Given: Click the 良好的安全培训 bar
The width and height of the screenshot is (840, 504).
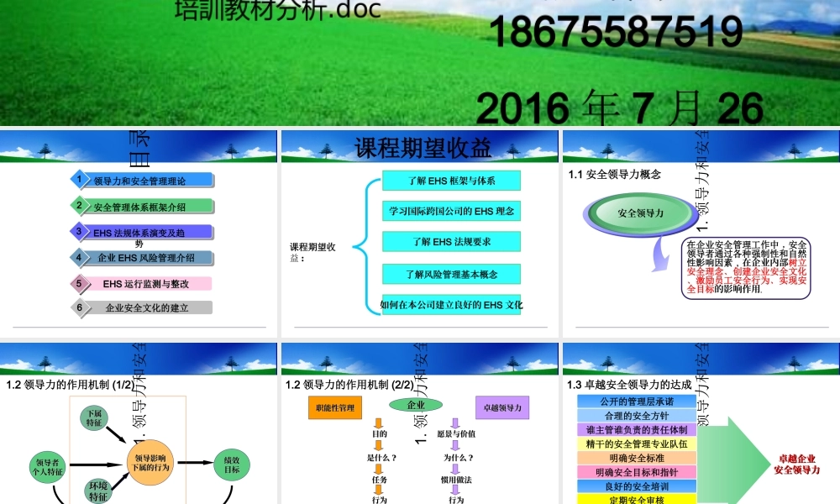Looking at the screenshot, I should [637, 486].
